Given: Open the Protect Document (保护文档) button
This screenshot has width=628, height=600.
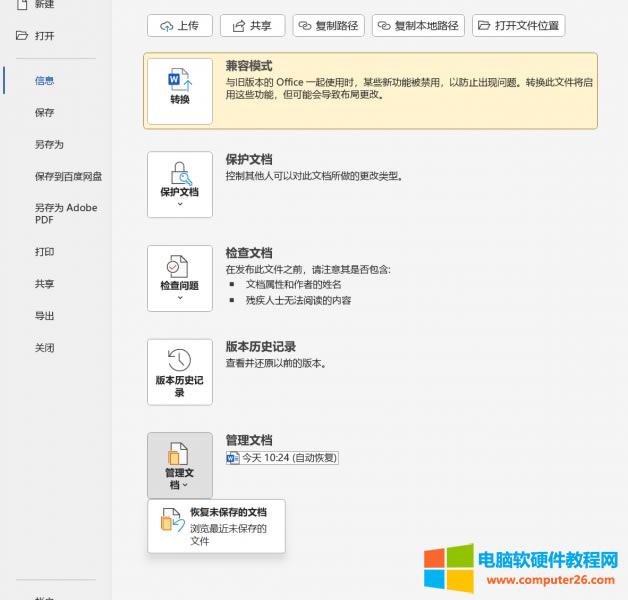Looking at the screenshot, I should coord(179,184).
